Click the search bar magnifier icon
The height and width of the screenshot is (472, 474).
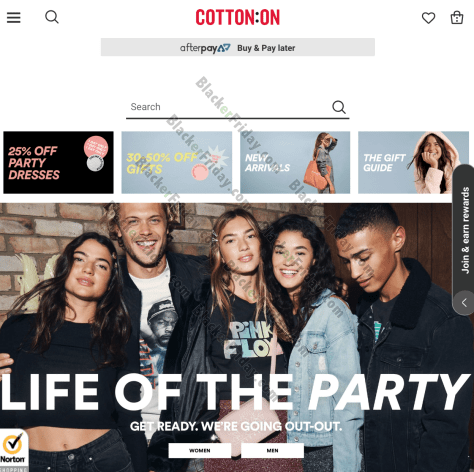click(339, 107)
